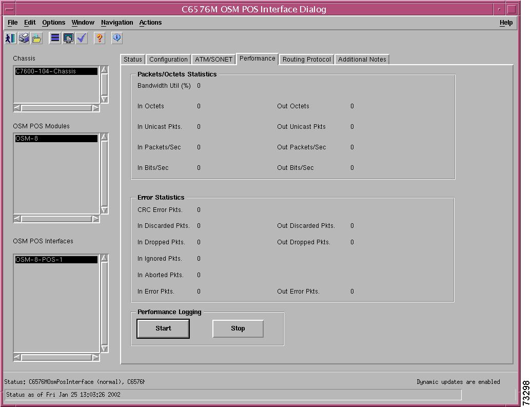This screenshot has width=532, height=407.
Task: Select the Performance tab
Action: [258, 59]
